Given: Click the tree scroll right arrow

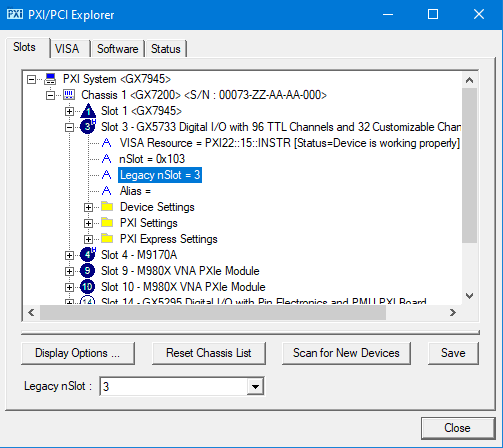Looking at the screenshot, I should click(x=453, y=312).
